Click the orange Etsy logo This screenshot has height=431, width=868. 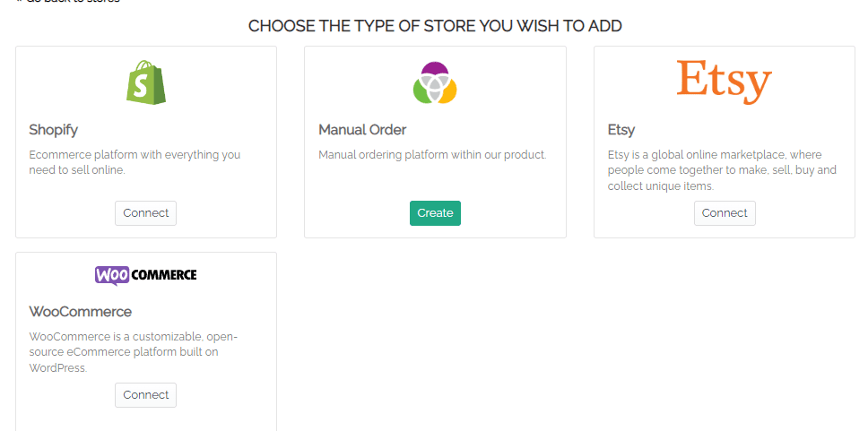(724, 82)
